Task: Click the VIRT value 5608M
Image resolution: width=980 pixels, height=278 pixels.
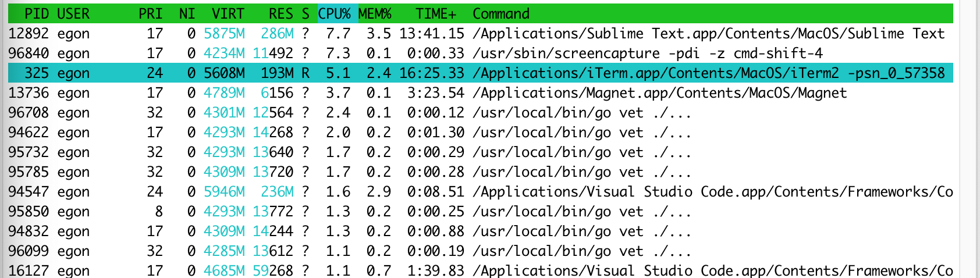Action: [224, 73]
